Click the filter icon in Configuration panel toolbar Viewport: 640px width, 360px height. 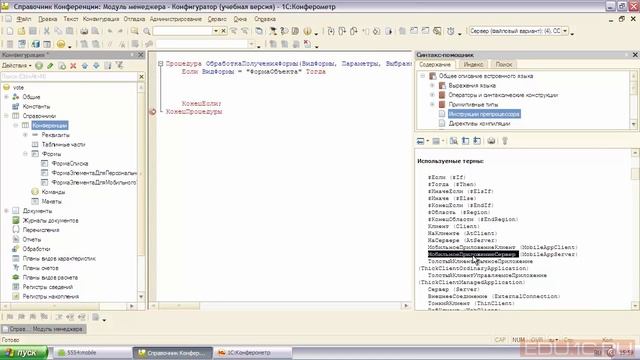(119, 65)
